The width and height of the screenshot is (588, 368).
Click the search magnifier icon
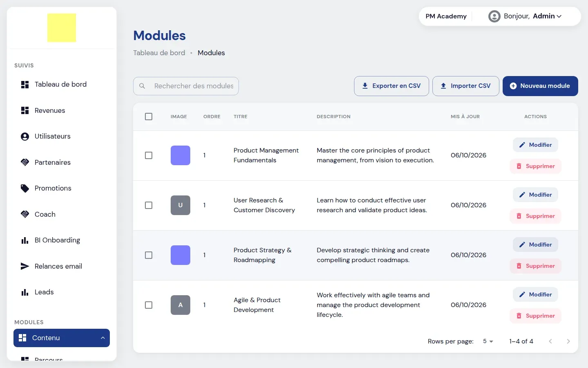(x=142, y=86)
